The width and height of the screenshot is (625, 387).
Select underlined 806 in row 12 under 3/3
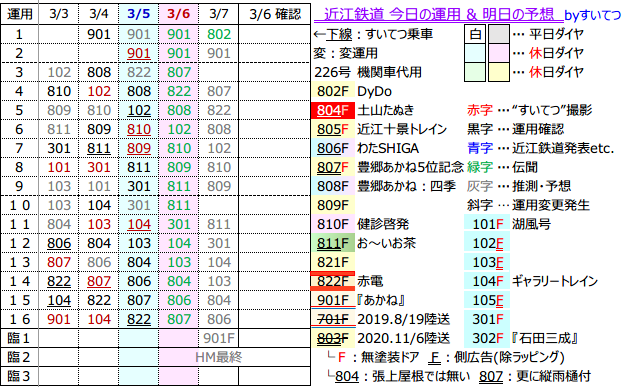59,243
